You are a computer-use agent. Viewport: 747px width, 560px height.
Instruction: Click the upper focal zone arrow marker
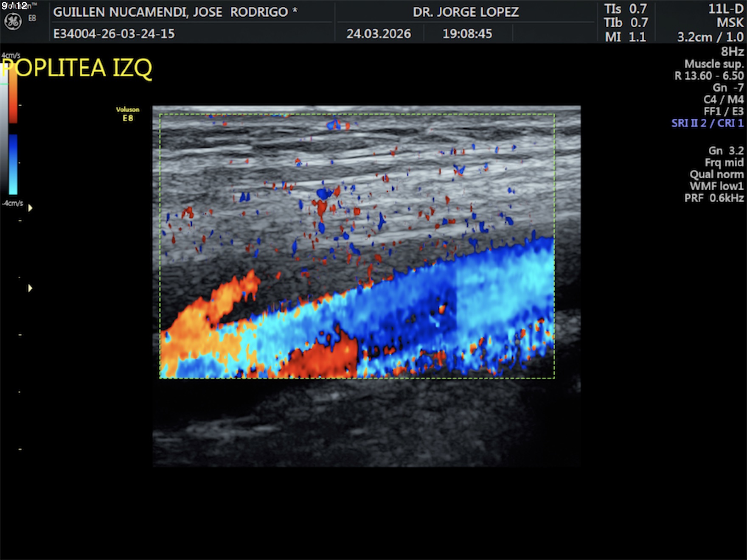point(30,208)
